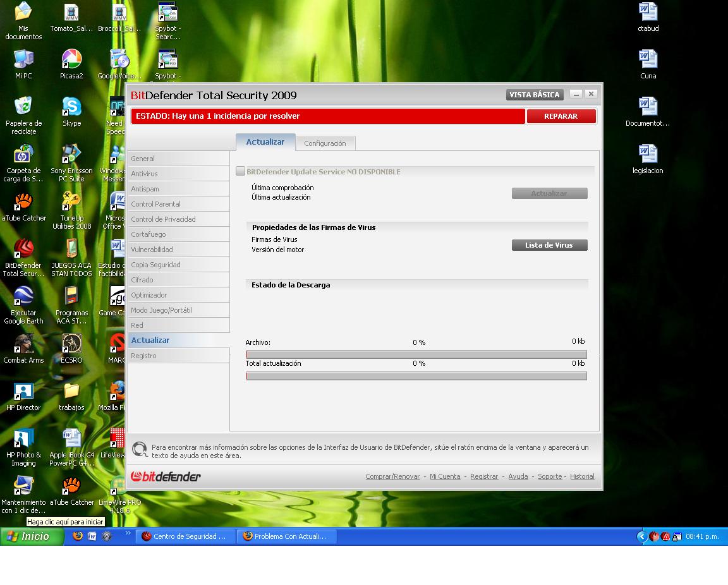Open the Historial link
The width and height of the screenshot is (728, 585).
click(582, 476)
